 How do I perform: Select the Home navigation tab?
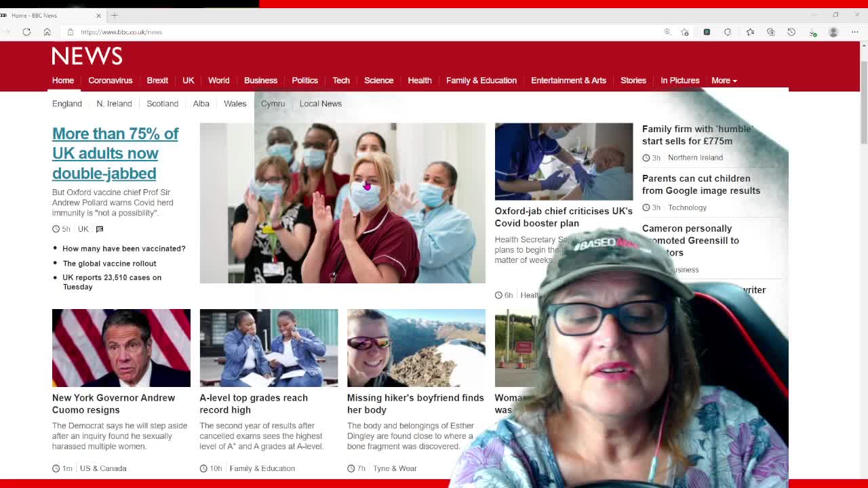pos(63,81)
